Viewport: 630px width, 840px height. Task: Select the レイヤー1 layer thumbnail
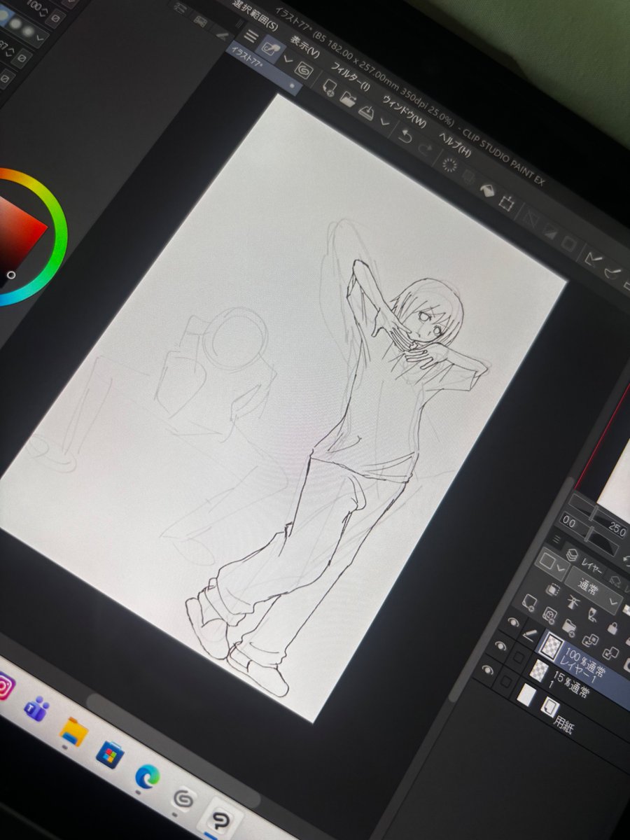coord(551,646)
